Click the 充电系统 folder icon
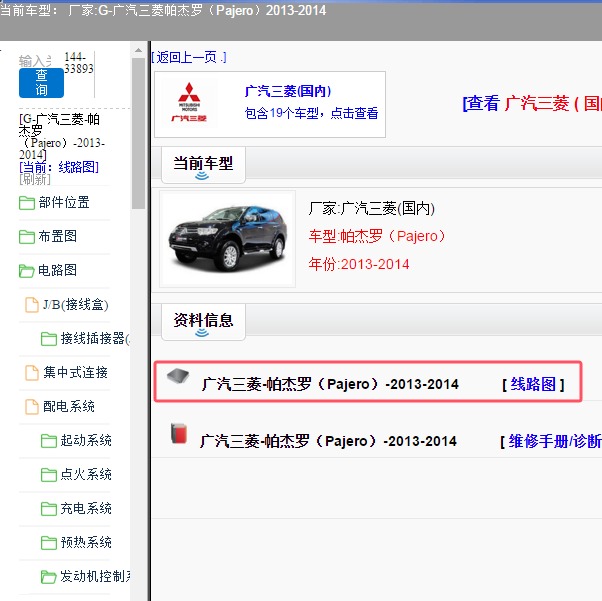The height and width of the screenshot is (601, 602). pos(49,509)
